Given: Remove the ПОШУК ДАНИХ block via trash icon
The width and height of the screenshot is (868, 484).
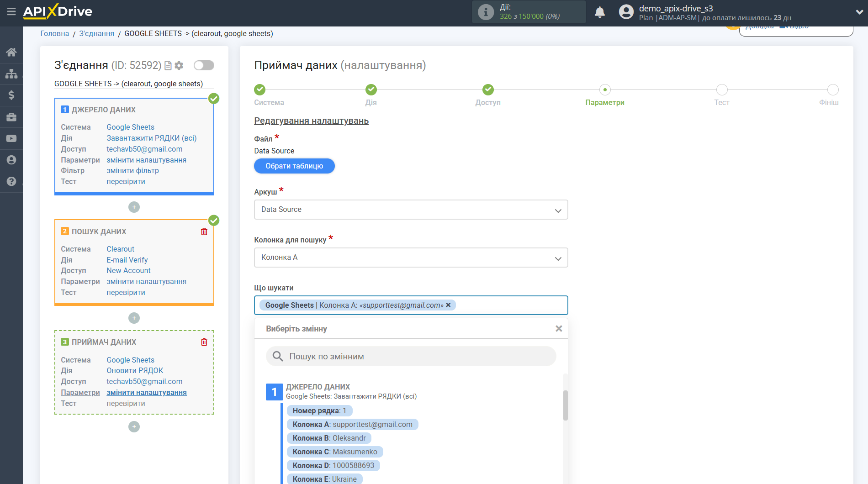Looking at the screenshot, I should point(204,231).
